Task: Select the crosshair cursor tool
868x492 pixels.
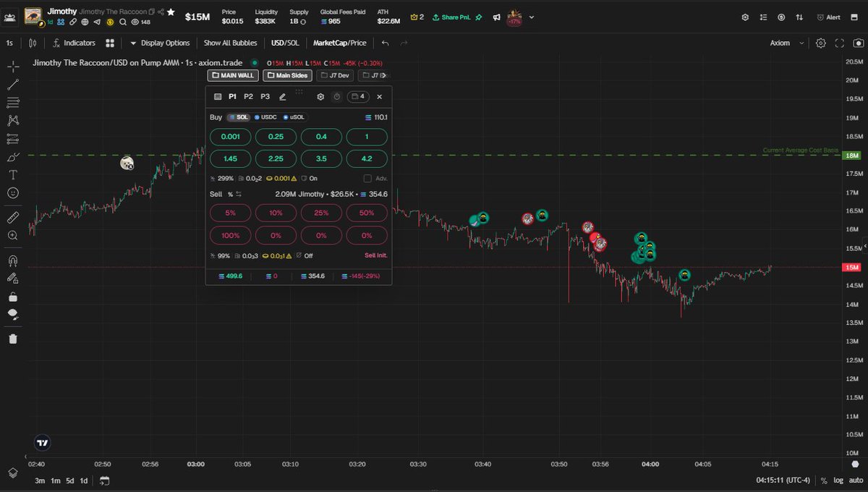Action: click(13, 67)
